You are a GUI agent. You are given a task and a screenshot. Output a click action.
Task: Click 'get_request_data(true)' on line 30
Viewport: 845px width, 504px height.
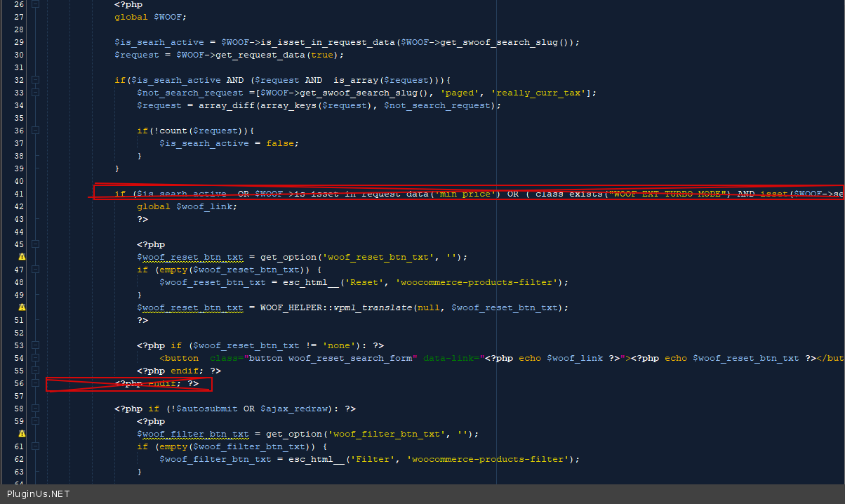[x=277, y=55]
